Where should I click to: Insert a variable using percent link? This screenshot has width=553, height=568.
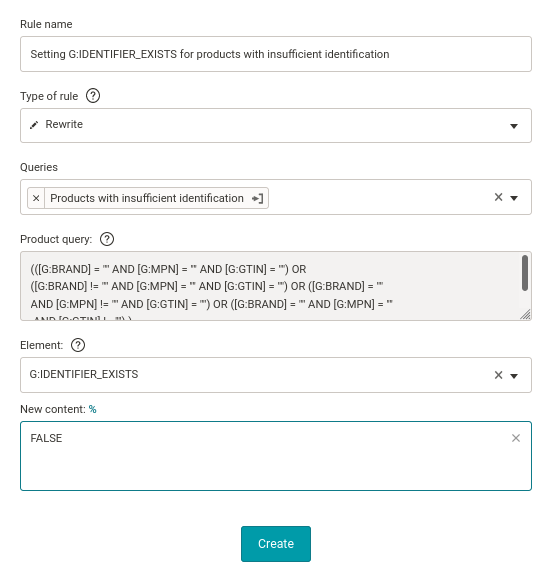pos(92,409)
